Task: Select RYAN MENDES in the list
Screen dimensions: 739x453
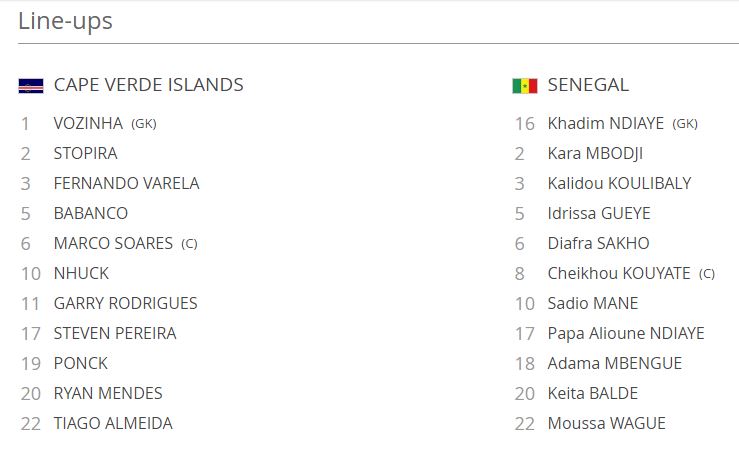Action: tap(108, 393)
